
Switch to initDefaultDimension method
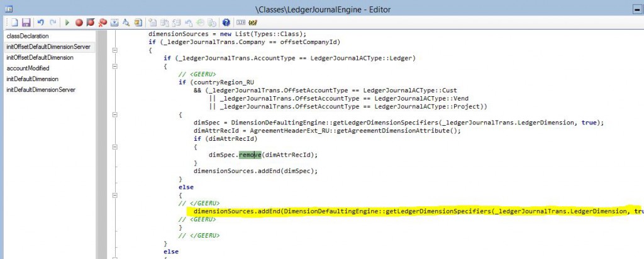click(x=32, y=79)
